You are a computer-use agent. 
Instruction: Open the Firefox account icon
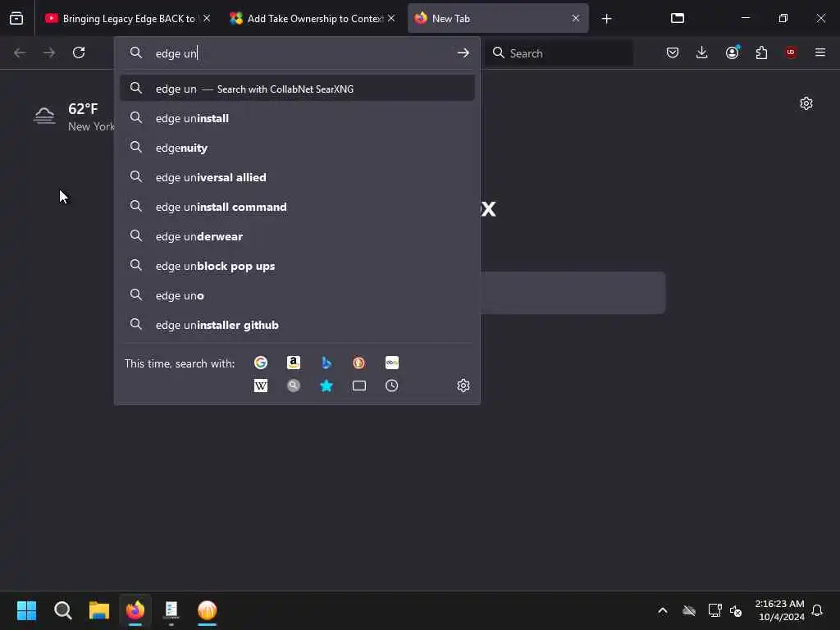point(733,52)
